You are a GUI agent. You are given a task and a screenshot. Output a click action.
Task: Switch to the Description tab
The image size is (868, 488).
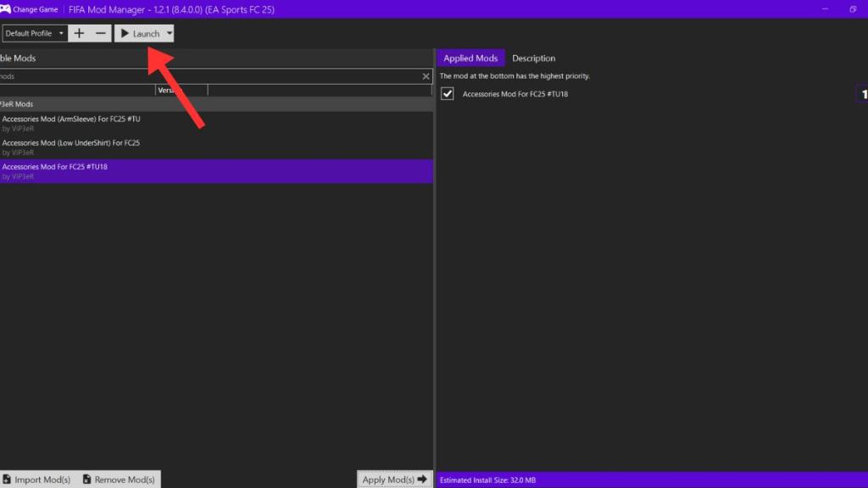533,58
